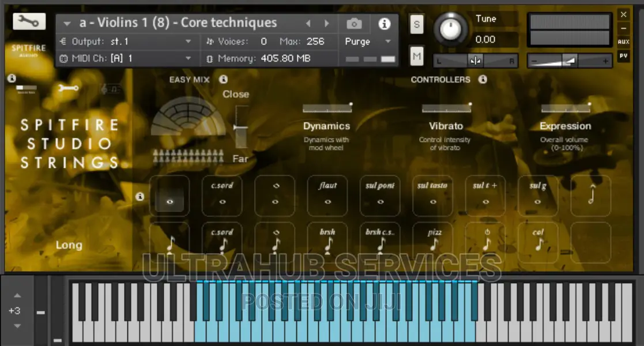Click the info icon above the view switcher
This screenshot has height=346, width=644.
(x=12, y=78)
